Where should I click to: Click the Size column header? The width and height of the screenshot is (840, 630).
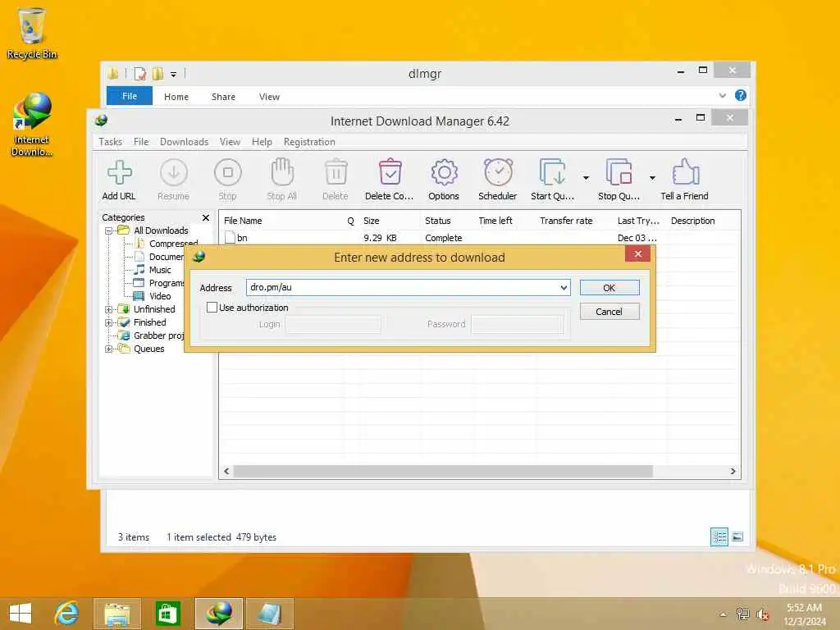(x=389, y=221)
